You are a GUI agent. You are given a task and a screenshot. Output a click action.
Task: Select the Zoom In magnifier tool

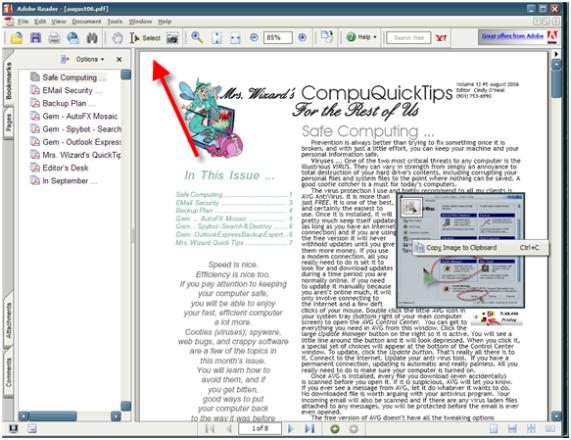point(197,38)
